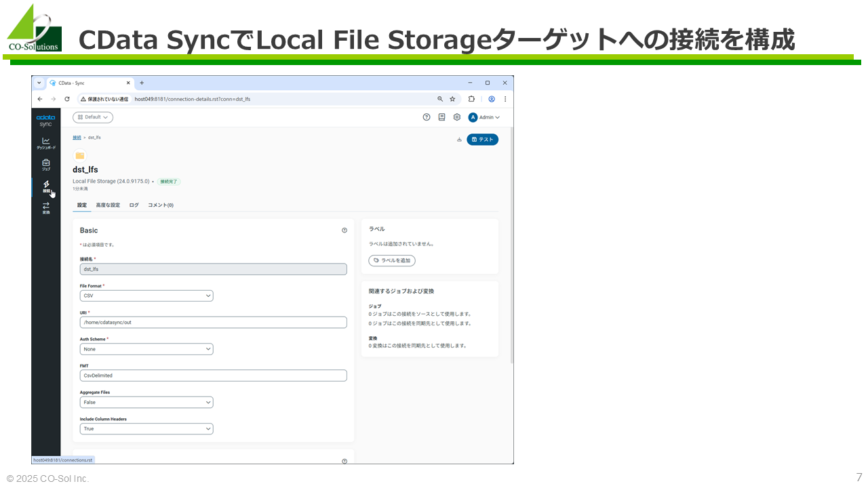Screen dimensions: 868x488
Task: Click the ラベルは追加されていません text
Action: point(401,244)
